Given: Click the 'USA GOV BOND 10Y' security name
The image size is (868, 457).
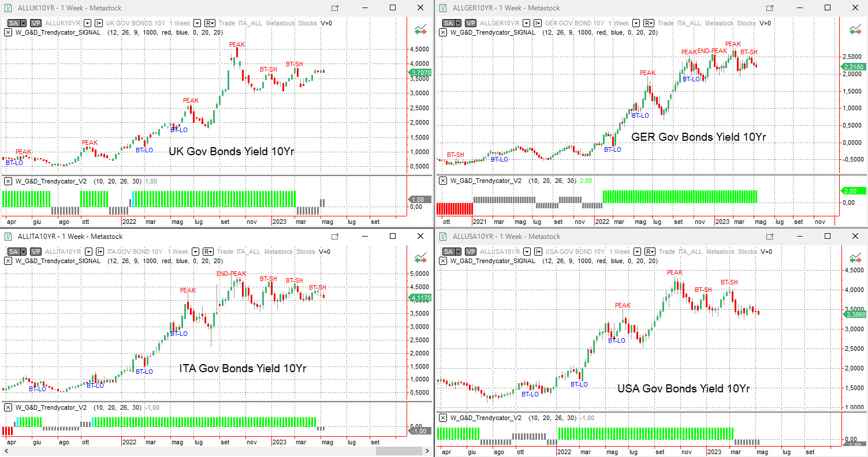Looking at the screenshot, I should [575, 252].
